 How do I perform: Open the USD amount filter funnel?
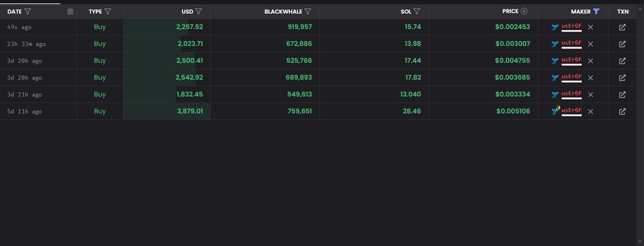(199, 11)
